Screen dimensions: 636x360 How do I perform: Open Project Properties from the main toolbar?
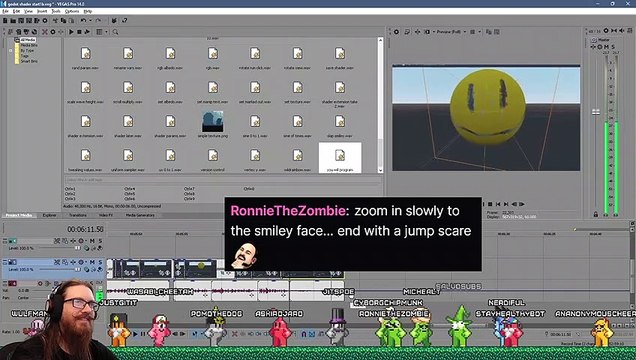point(45,21)
